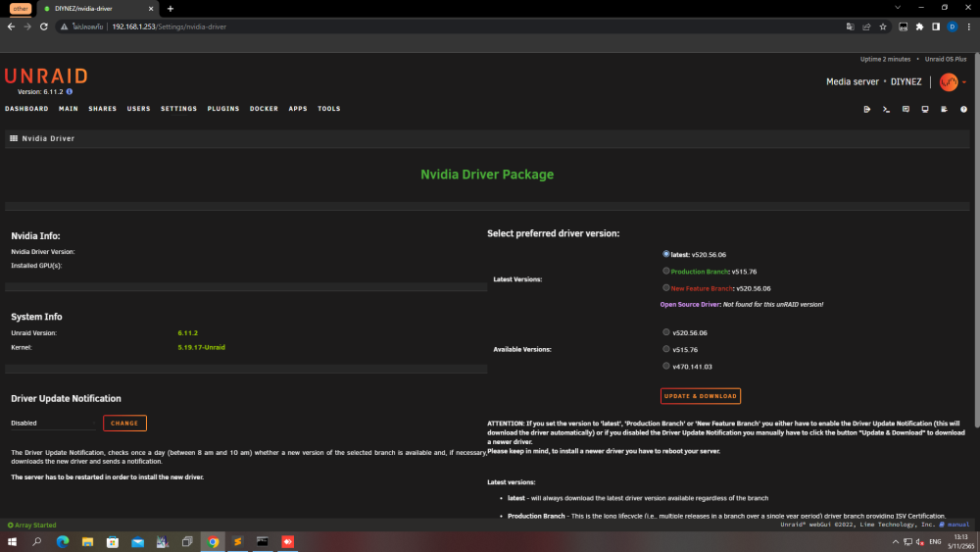The height and width of the screenshot is (552, 980).
Task: Select the New Feature Branch radio button
Action: point(666,288)
